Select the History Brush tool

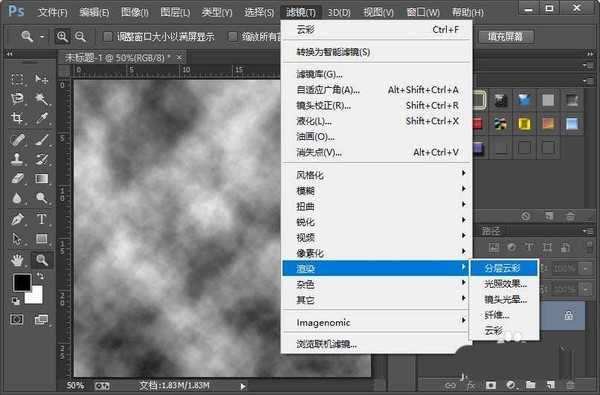[x=41, y=159]
